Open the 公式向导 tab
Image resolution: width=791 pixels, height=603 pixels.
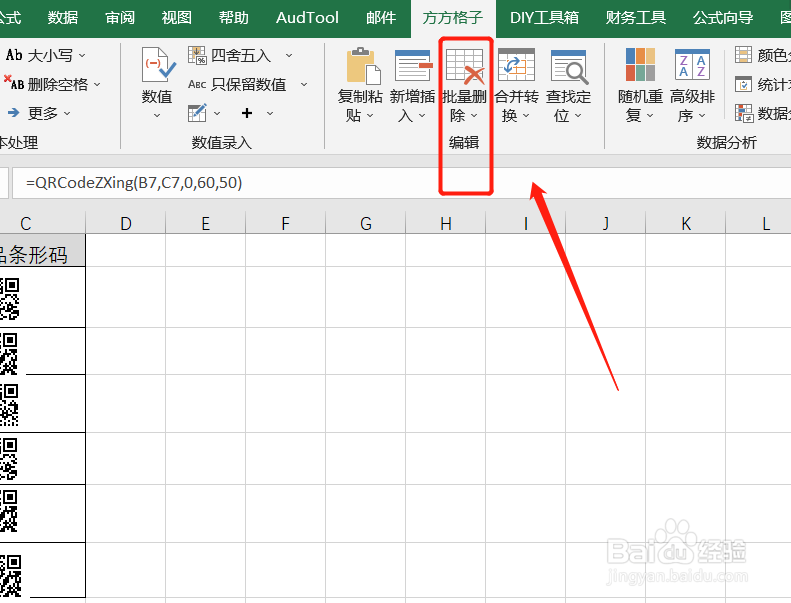click(723, 18)
